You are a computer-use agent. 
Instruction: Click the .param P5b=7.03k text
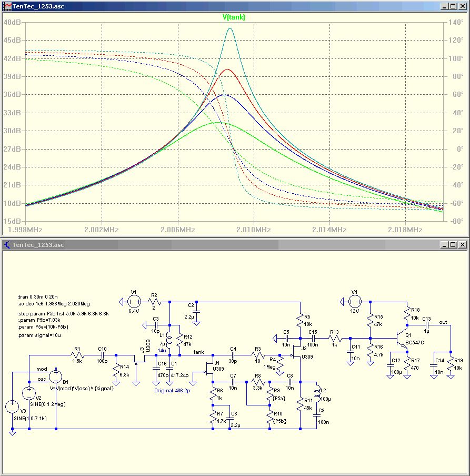38,320
